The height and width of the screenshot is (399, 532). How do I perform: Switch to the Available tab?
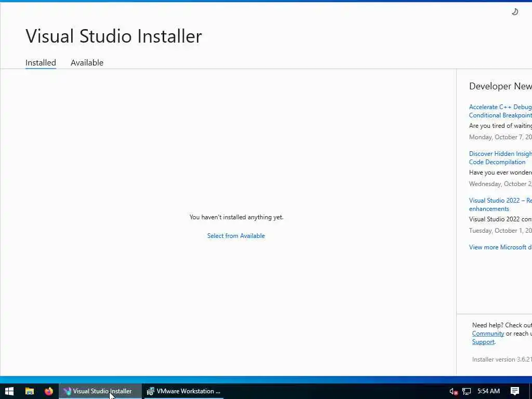pos(87,62)
